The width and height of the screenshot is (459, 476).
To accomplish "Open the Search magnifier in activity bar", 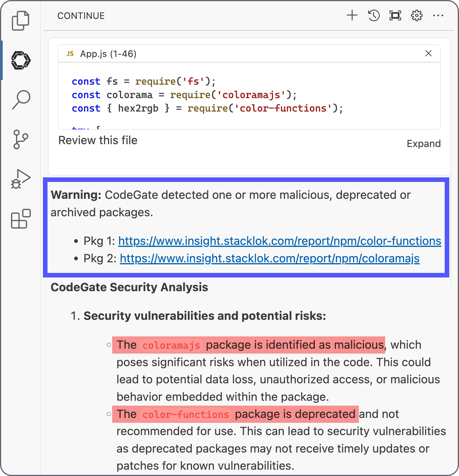I will point(21,100).
